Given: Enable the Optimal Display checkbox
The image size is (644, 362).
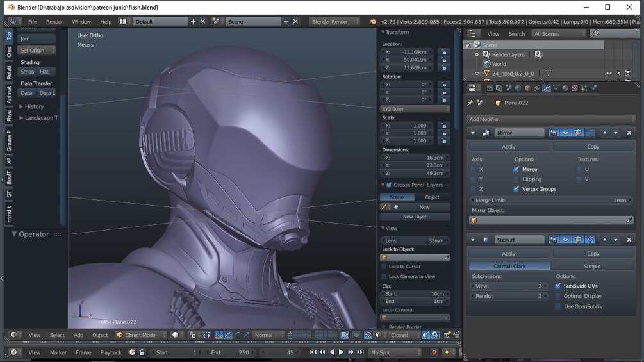Looking at the screenshot, I should coord(558,296).
